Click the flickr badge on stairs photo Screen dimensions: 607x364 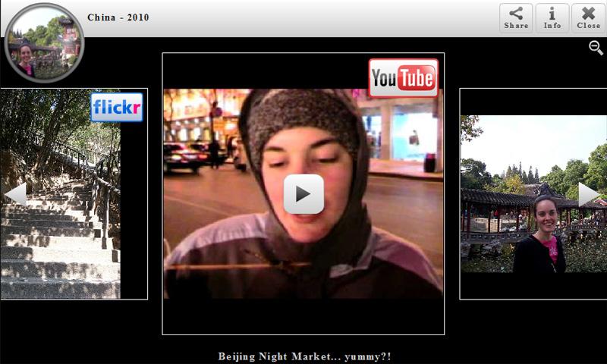(x=116, y=108)
